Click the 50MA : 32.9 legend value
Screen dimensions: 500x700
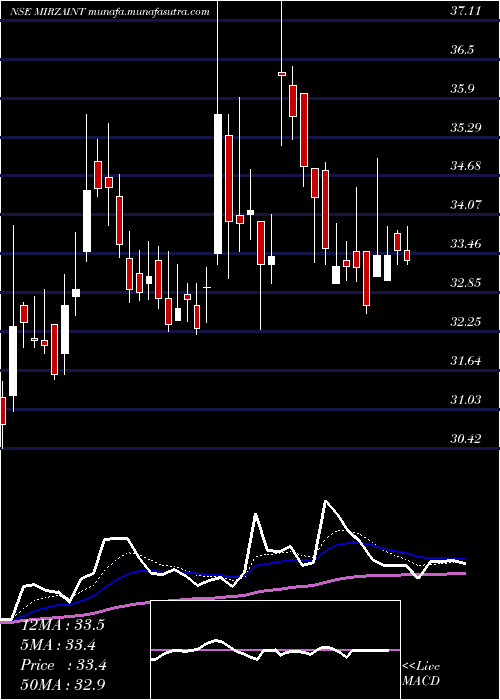[62, 685]
